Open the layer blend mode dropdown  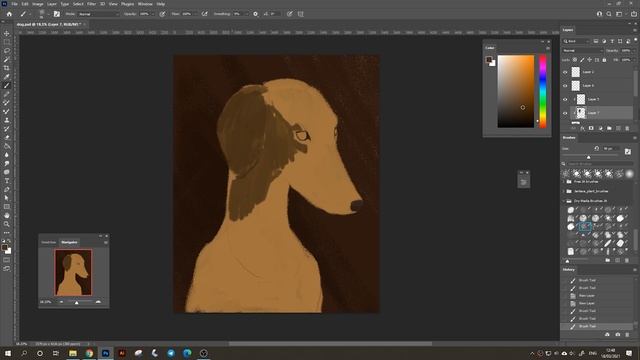pos(583,51)
